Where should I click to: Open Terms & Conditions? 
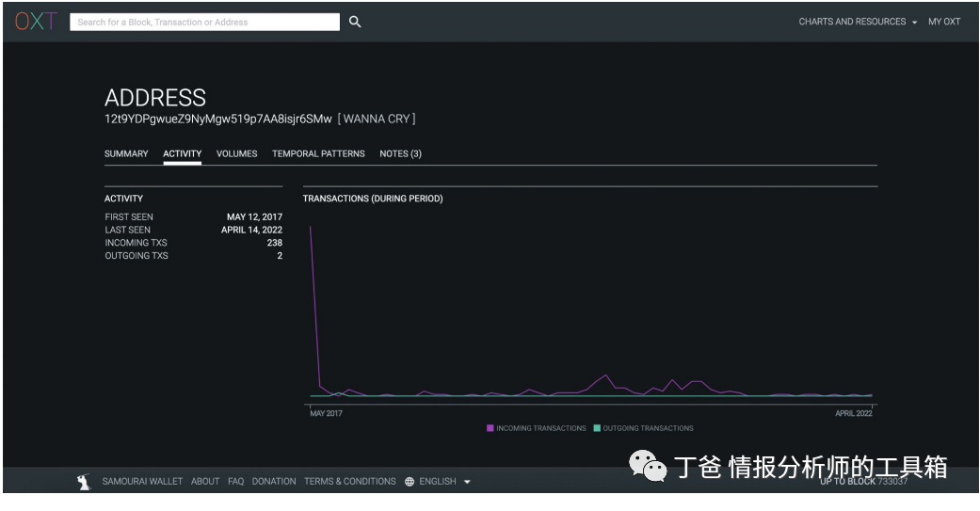(x=349, y=482)
